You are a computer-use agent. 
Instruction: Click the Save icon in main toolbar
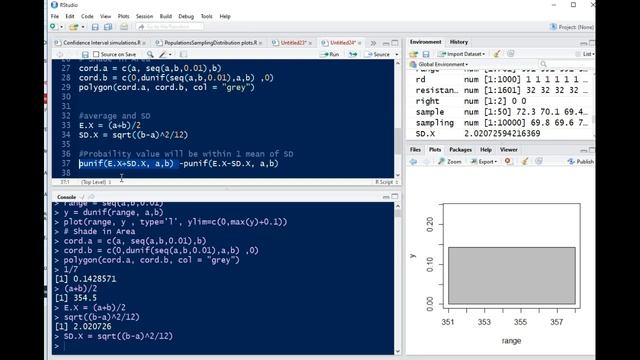[x=95, y=27]
